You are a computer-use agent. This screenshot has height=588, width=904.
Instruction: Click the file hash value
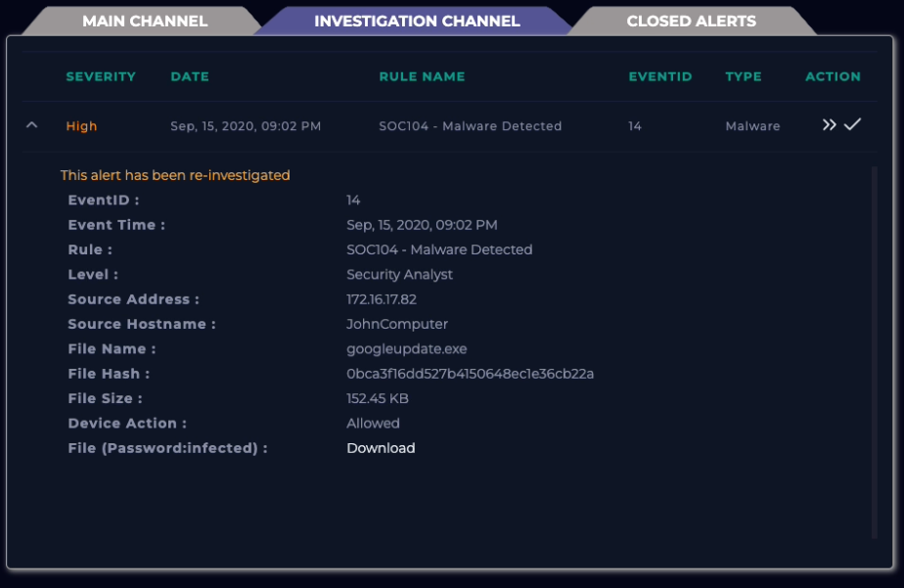(470, 374)
